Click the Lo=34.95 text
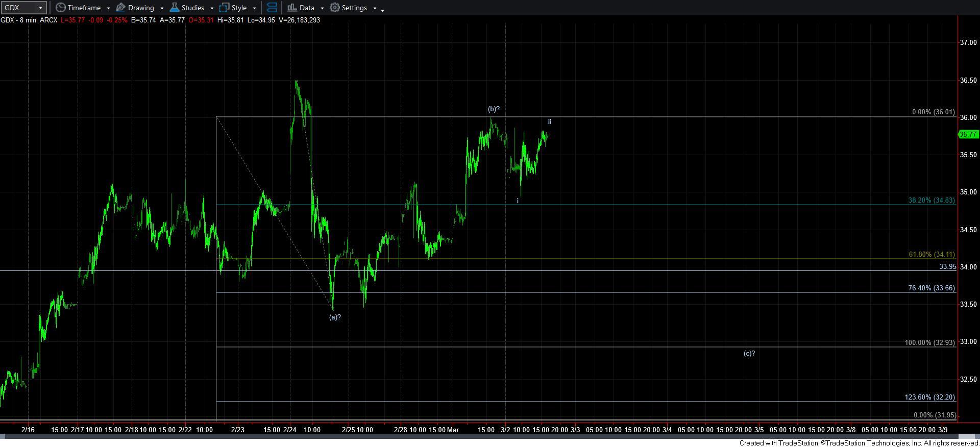 pos(262,20)
